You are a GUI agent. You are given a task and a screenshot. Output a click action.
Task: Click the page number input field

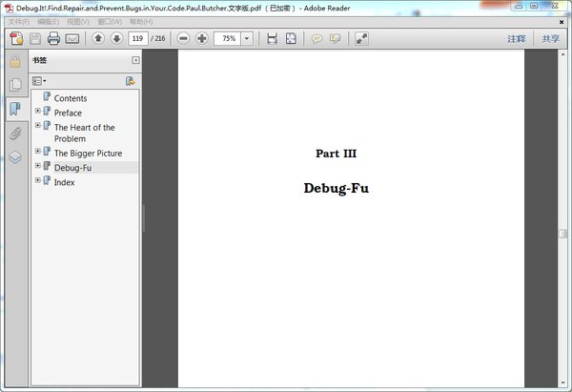coord(138,38)
